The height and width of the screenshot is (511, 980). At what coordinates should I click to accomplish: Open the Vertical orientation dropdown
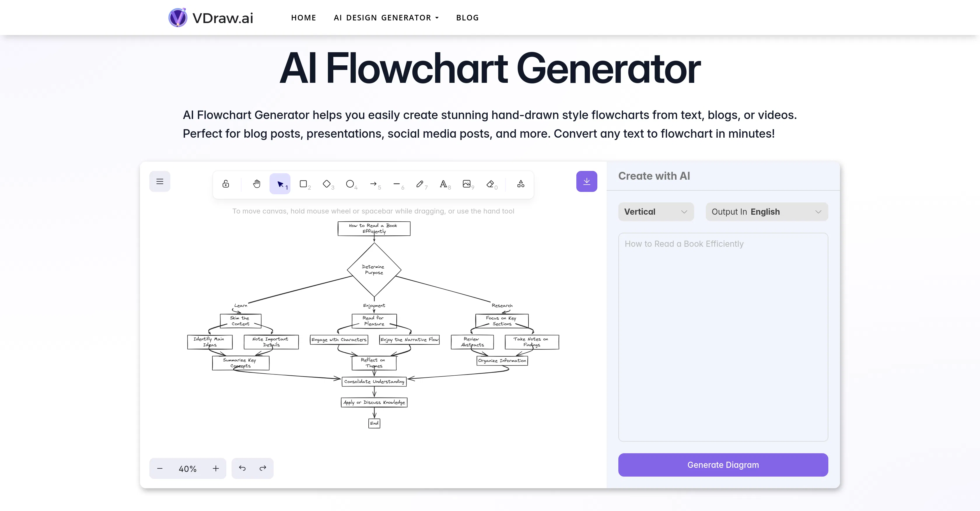pyautogui.click(x=656, y=211)
